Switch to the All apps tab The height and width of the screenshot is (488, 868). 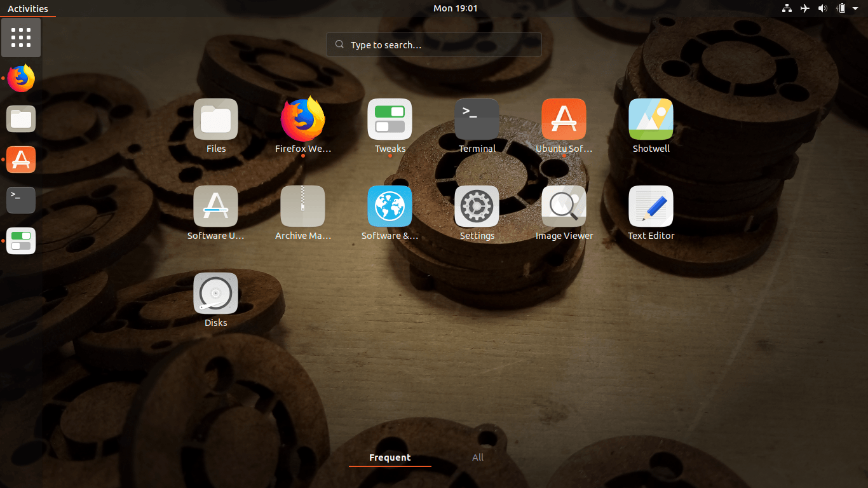point(478,457)
